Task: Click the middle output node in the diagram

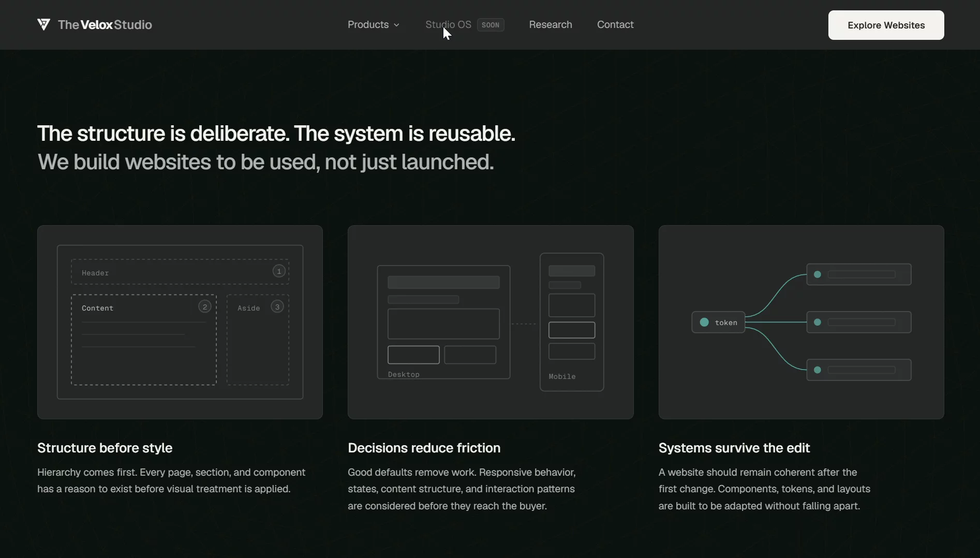Action: 859,322
